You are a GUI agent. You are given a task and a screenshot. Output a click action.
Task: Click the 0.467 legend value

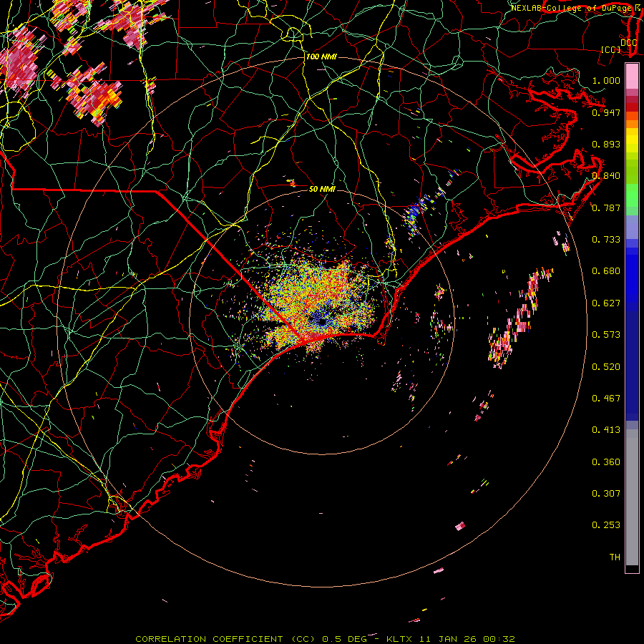point(606,399)
